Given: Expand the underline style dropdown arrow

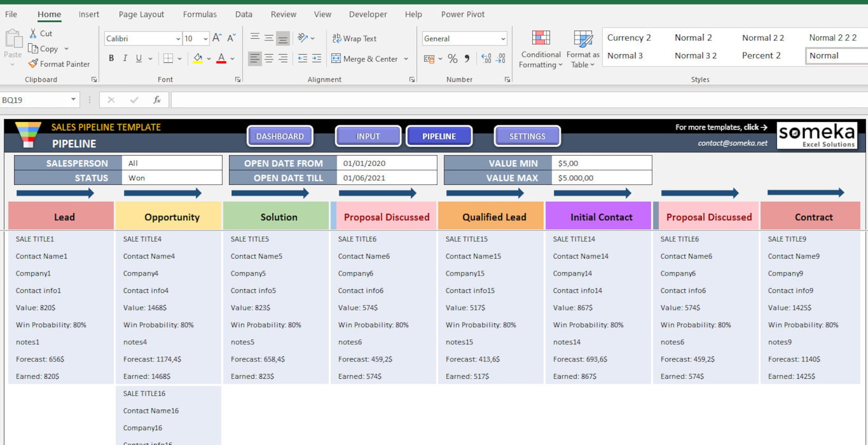Looking at the screenshot, I should click(150, 58).
